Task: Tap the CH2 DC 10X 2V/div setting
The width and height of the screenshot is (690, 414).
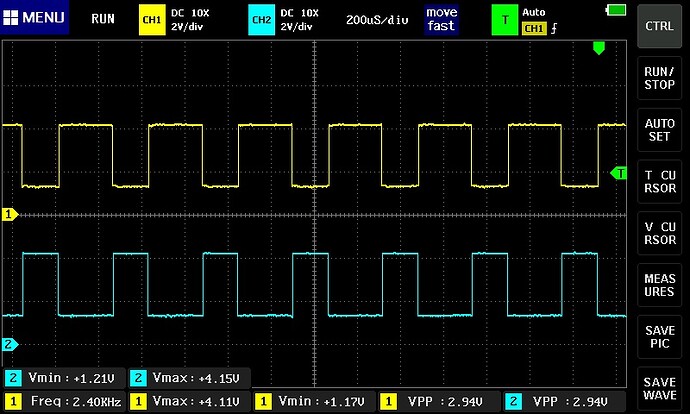Action: (299, 20)
